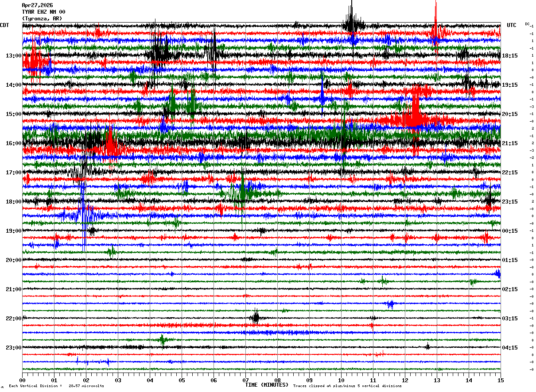Click the 02:15 UTC time label
The width and height of the screenshot is (536, 392).
[x=510, y=289]
